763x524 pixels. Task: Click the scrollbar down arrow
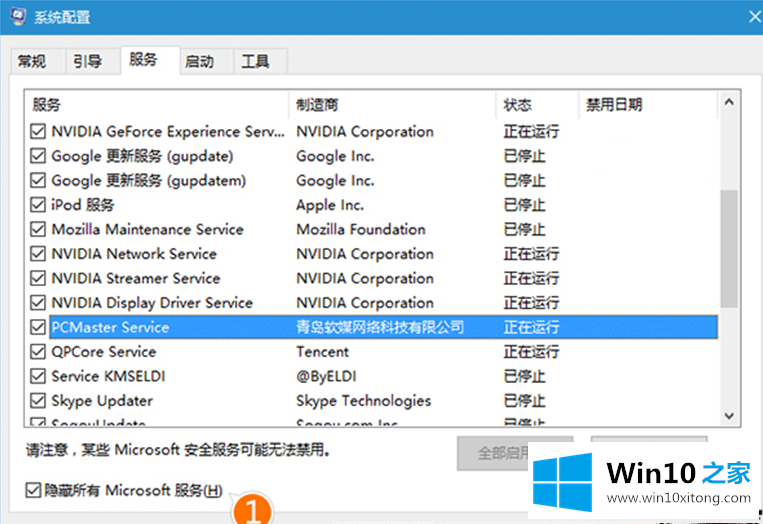729,416
